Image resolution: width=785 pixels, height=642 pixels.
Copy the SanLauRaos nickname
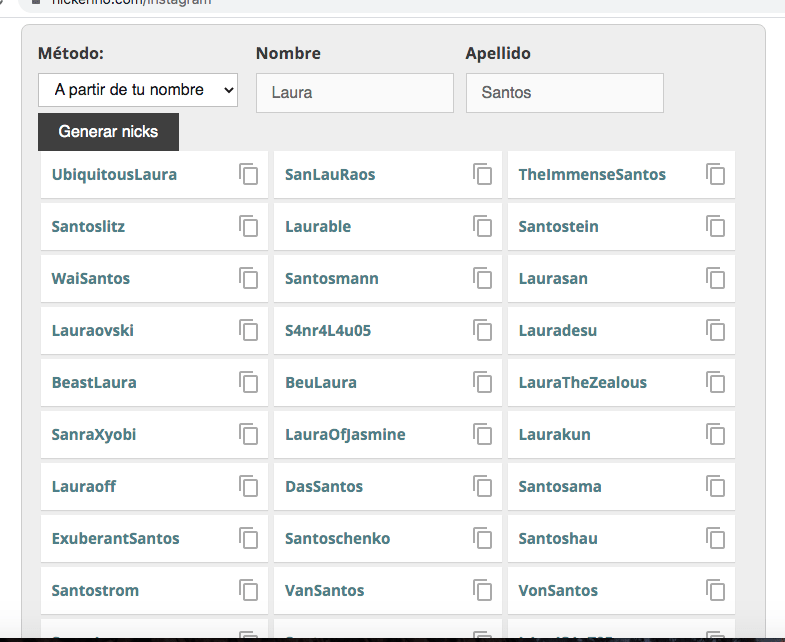[483, 174]
